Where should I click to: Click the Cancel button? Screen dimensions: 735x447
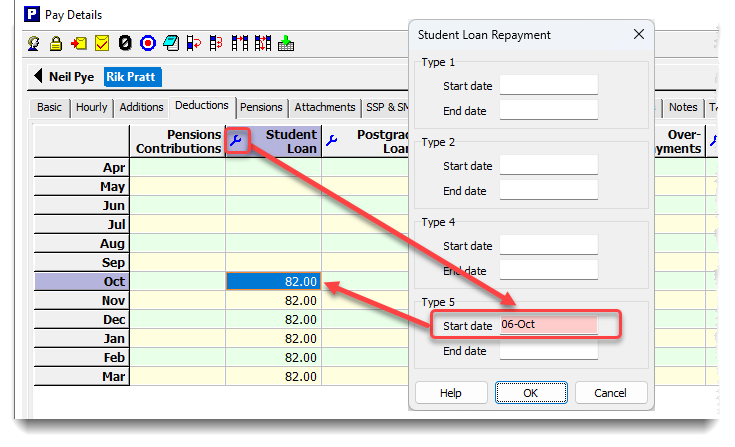[611, 393]
